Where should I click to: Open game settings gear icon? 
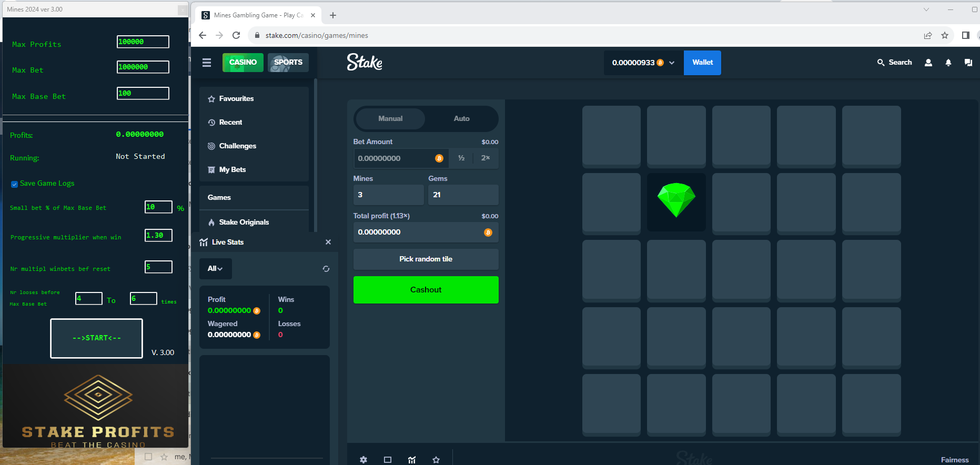click(x=363, y=460)
